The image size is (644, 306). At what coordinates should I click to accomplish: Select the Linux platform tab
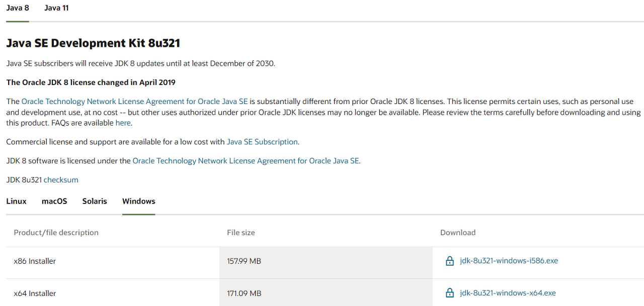coord(17,201)
